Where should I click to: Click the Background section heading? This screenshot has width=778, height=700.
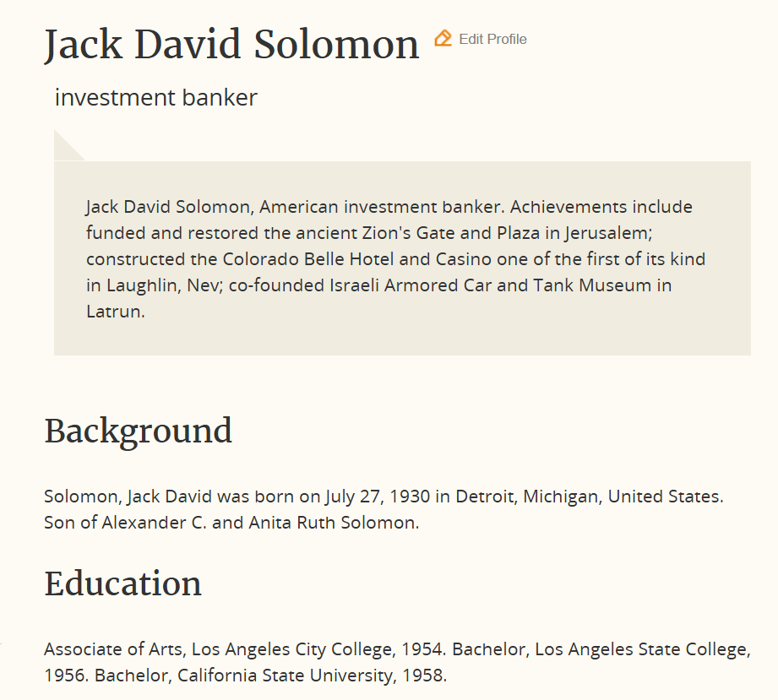point(138,431)
